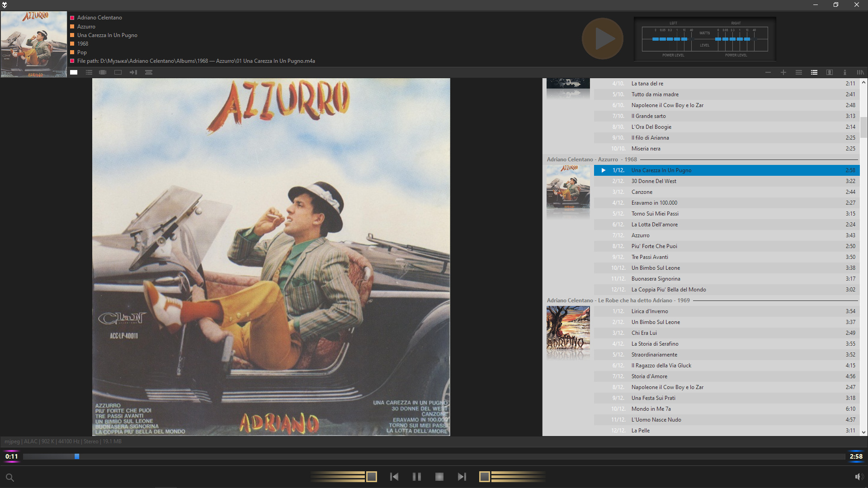
Task: Click the minus icon above the playlist
Action: (768, 72)
